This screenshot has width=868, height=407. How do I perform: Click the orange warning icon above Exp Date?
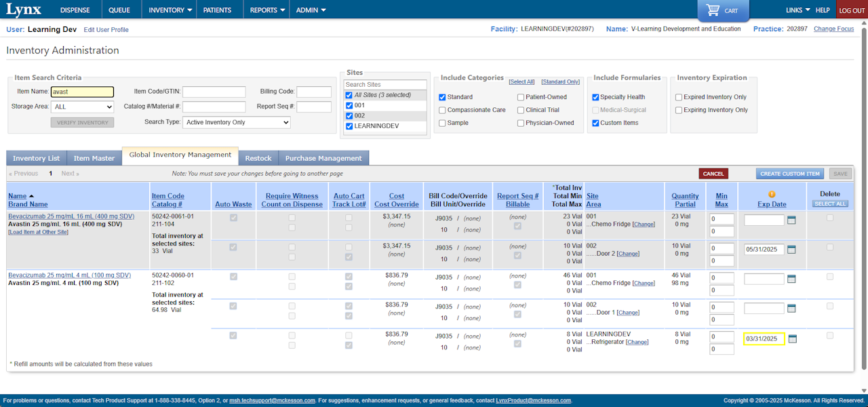pos(772,195)
